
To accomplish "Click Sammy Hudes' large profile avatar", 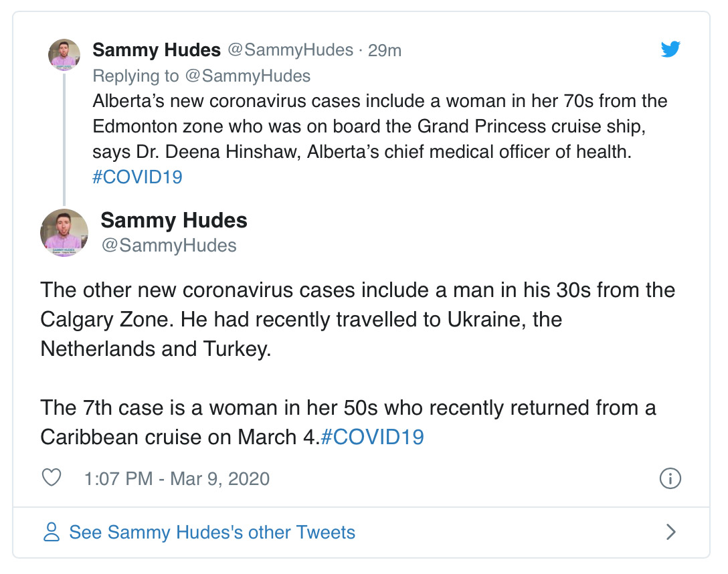I will click(x=64, y=233).
